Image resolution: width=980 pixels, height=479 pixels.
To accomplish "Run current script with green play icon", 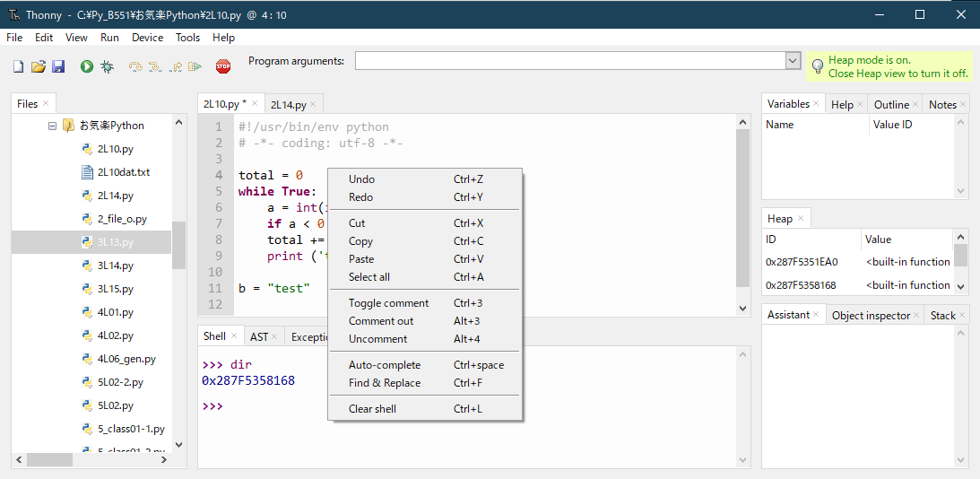I will 86,66.
